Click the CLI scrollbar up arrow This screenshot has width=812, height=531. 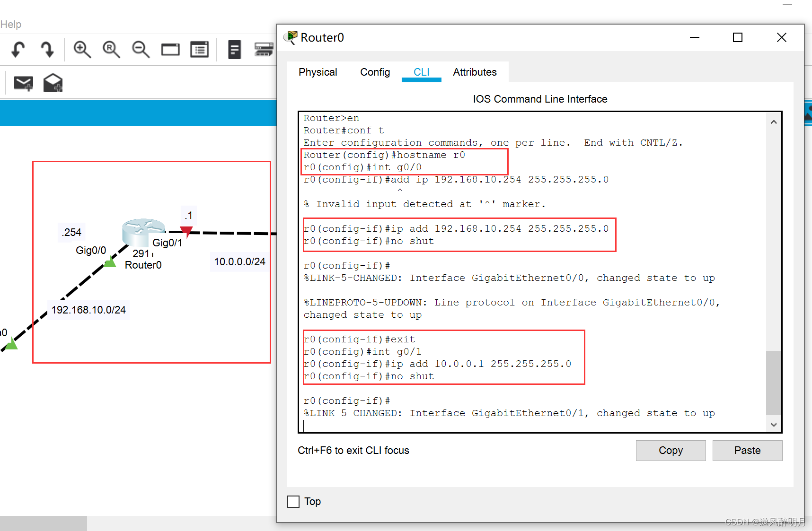click(774, 122)
